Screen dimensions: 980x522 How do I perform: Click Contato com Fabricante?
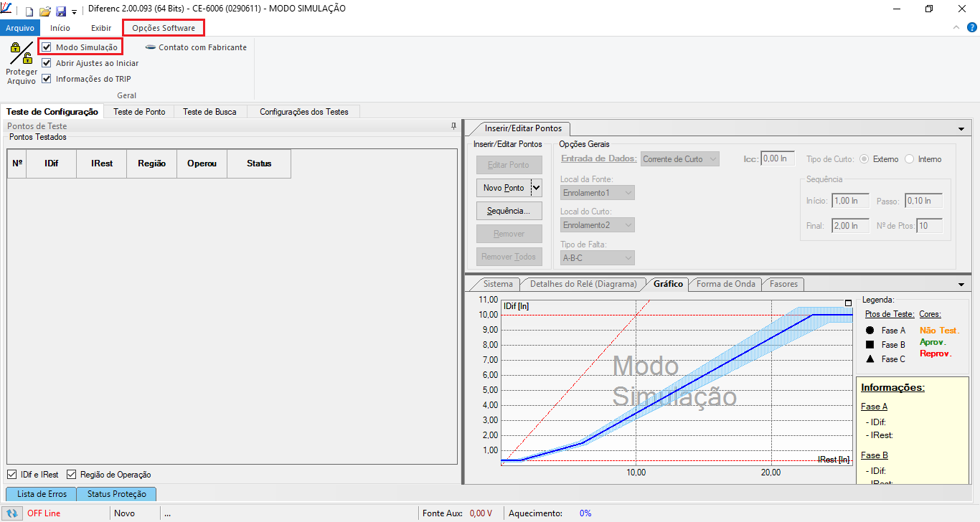pyautogui.click(x=196, y=47)
